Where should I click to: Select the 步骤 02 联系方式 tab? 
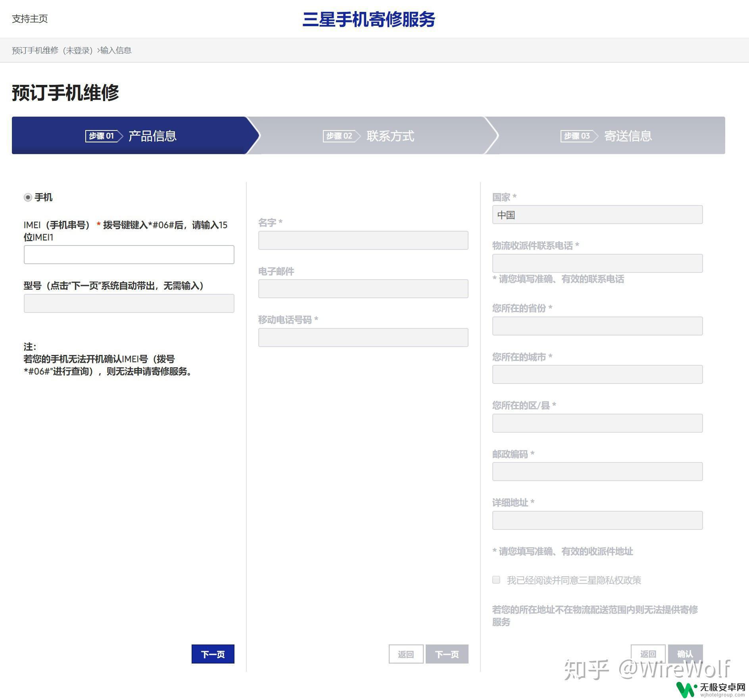(x=369, y=136)
